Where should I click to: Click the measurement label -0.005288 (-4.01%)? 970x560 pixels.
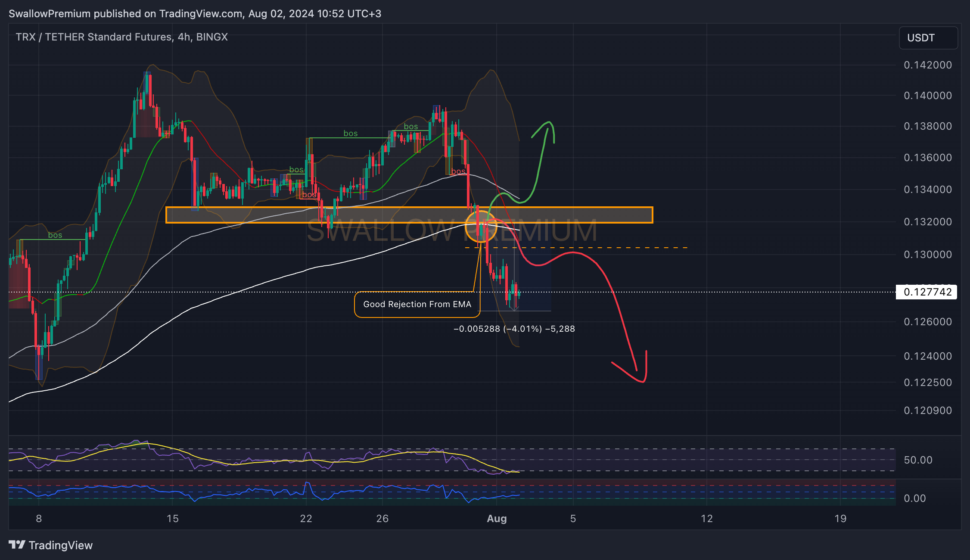pyautogui.click(x=514, y=329)
